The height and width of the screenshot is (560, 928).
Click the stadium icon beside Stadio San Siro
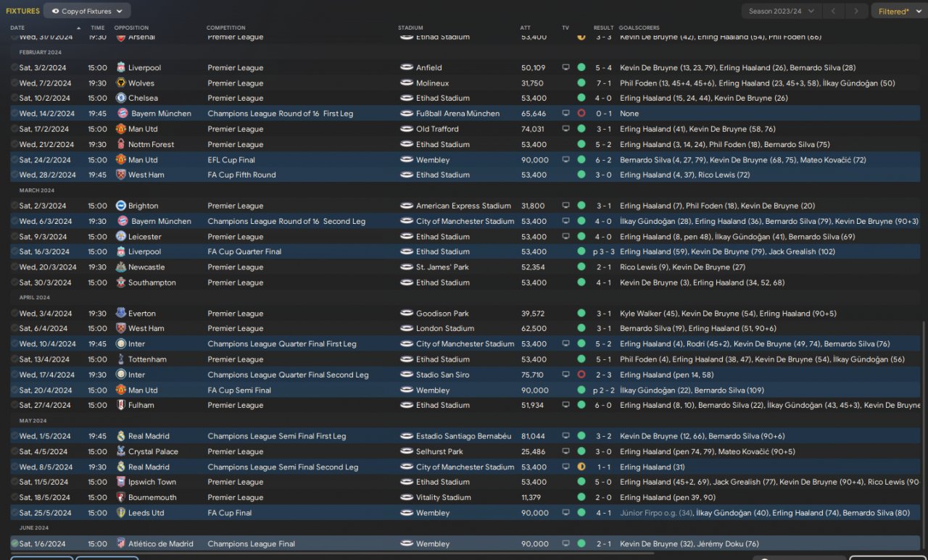coord(407,375)
